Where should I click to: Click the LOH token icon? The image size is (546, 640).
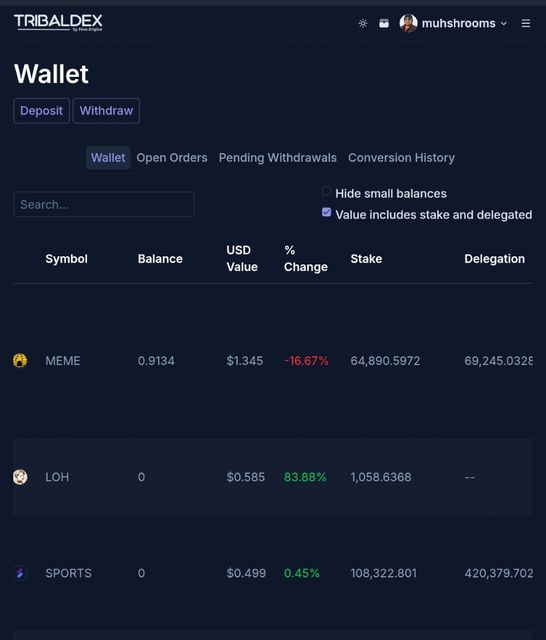pos(20,477)
